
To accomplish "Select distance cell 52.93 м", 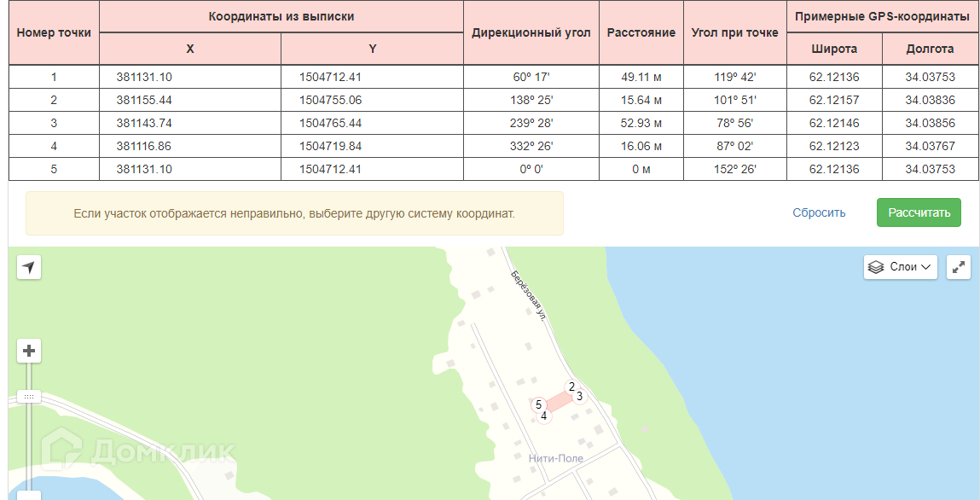I will 641,123.
